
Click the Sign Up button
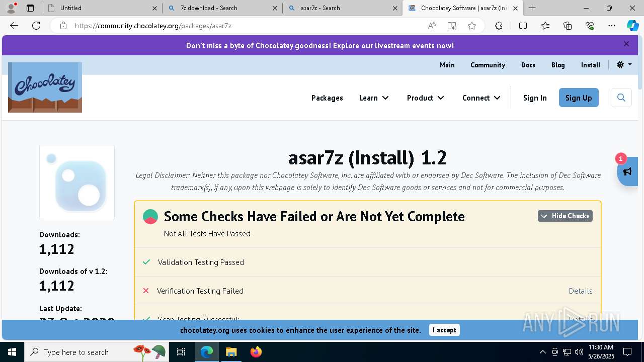(x=579, y=98)
